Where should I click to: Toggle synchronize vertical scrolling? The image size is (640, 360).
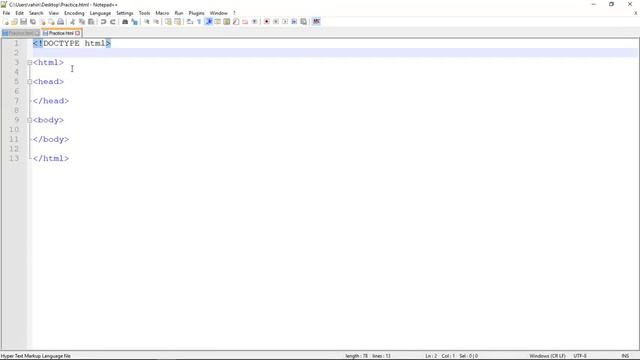(x=168, y=22)
